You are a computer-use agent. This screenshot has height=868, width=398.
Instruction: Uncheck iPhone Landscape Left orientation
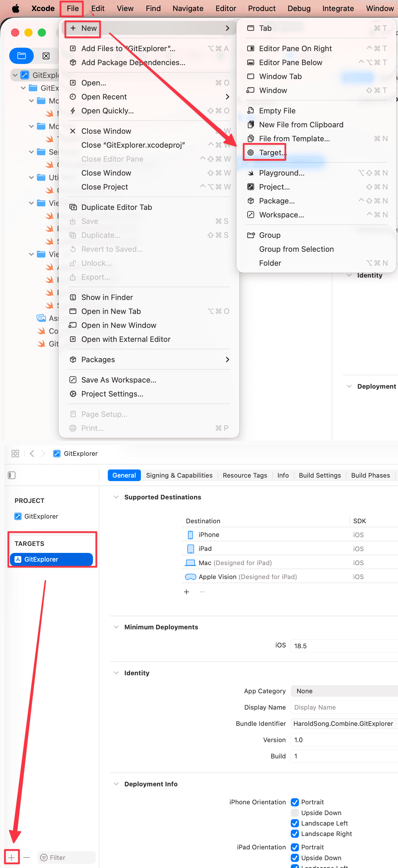point(295,824)
